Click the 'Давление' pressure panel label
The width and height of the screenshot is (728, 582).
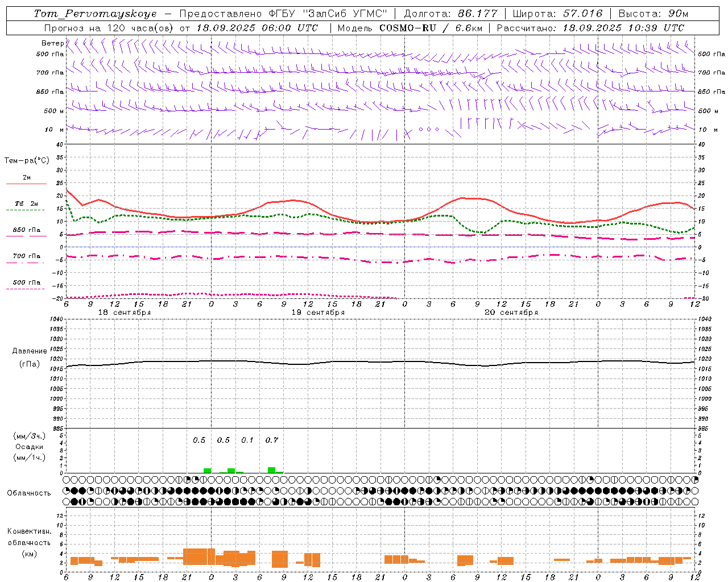pos(30,351)
